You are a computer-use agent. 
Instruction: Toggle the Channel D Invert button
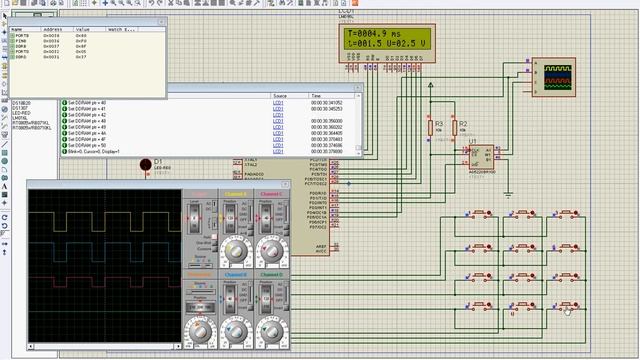click(x=286, y=309)
